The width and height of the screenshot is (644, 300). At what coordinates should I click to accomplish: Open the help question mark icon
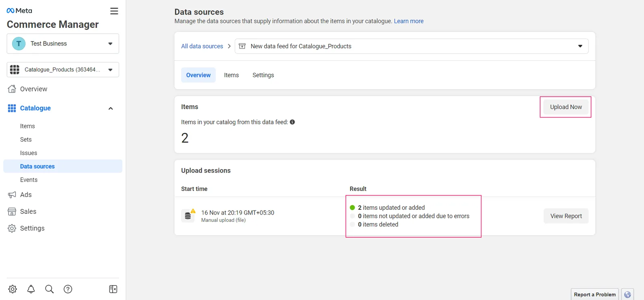point(68,289)
